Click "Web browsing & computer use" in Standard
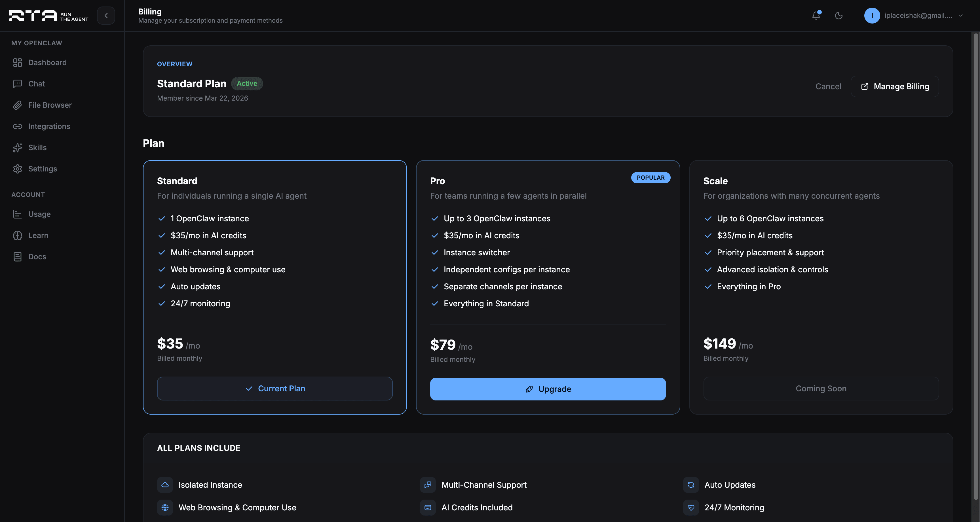The width and height of the screenshot is (980, 522). (228, 270)
